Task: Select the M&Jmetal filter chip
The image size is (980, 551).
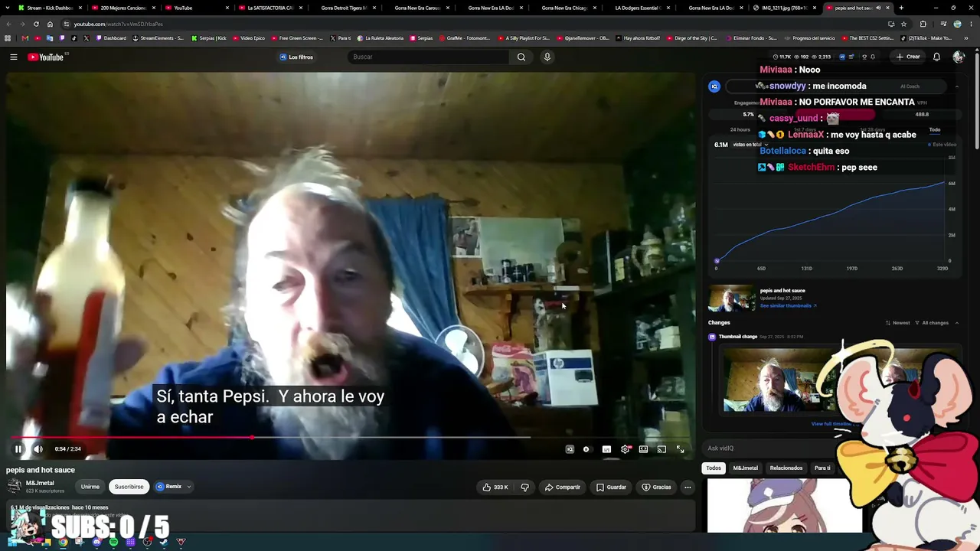Action: 745,468
